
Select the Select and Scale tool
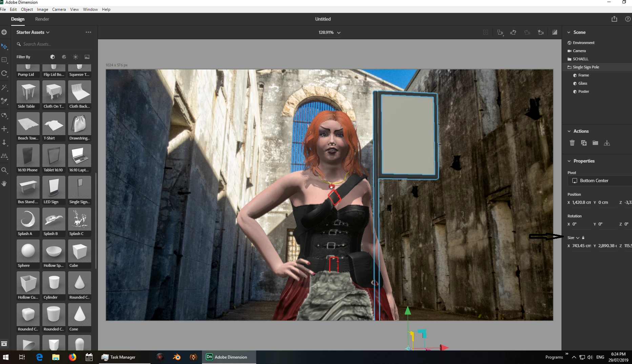[4, 60]
